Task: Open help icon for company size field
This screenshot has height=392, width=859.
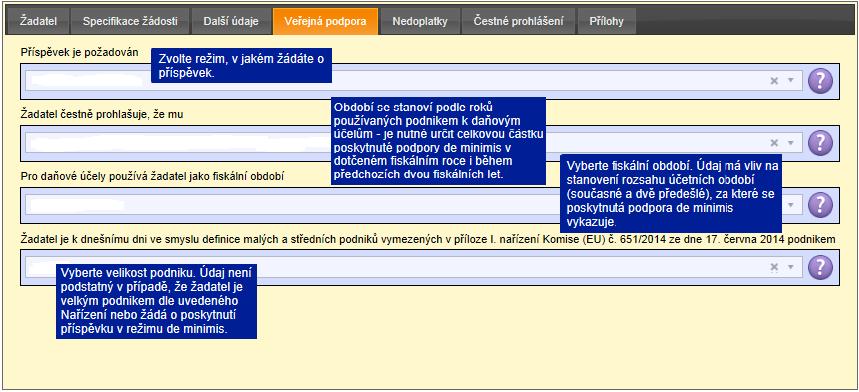Action: click(x=820, y=267)
